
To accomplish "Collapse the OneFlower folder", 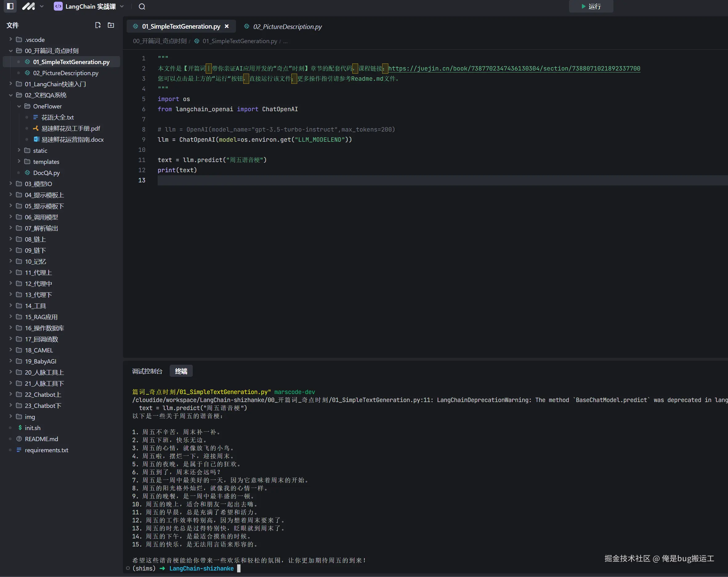I will 47,106.
